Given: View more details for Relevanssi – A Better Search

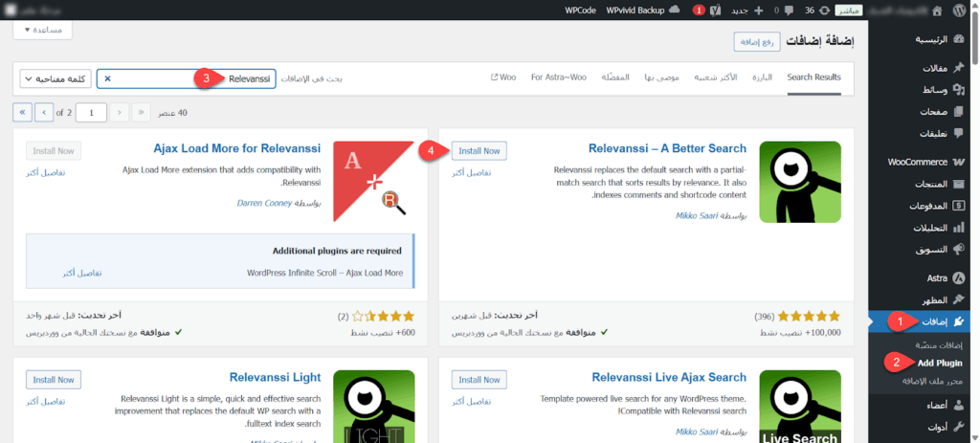Looking at the screenshot, I should tap(471, 172).
